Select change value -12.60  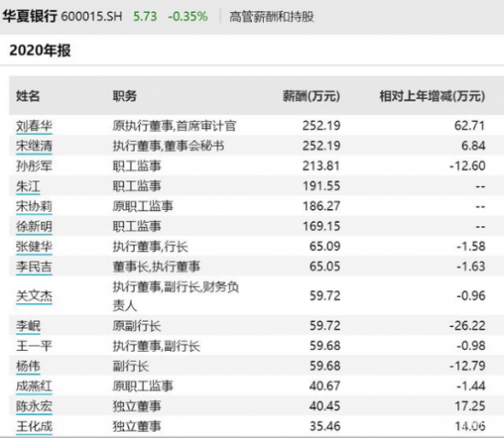click(x=467, y=166)
